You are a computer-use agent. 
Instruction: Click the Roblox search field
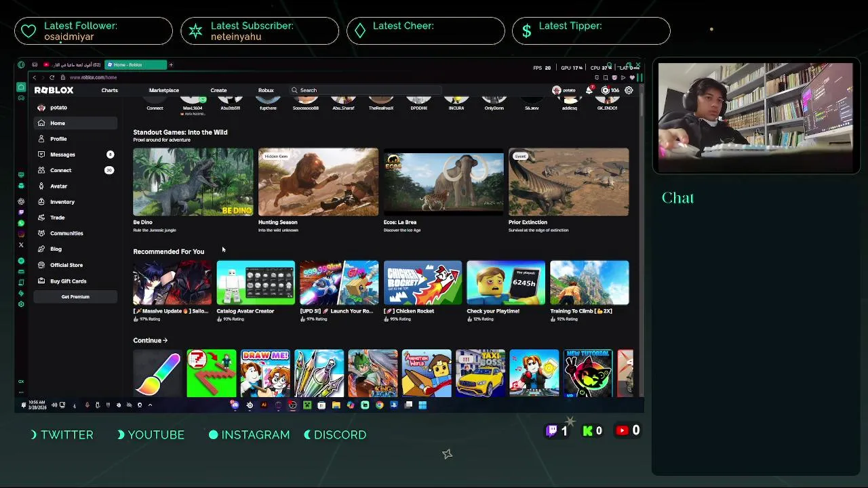(x=366, y=90)
